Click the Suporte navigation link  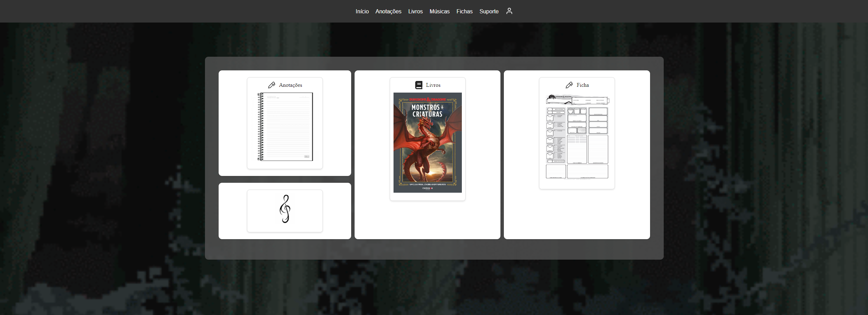click(x=489, y=11)
